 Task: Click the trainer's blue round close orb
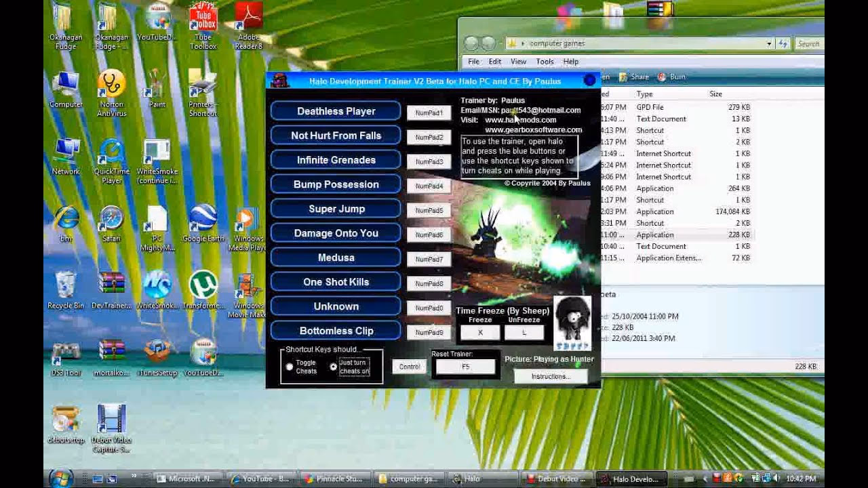[x=590, y=80]
